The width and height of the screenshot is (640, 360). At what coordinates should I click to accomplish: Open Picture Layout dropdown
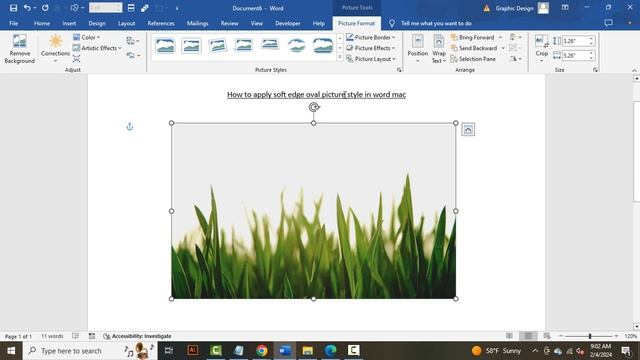click(x=371, y=59)
